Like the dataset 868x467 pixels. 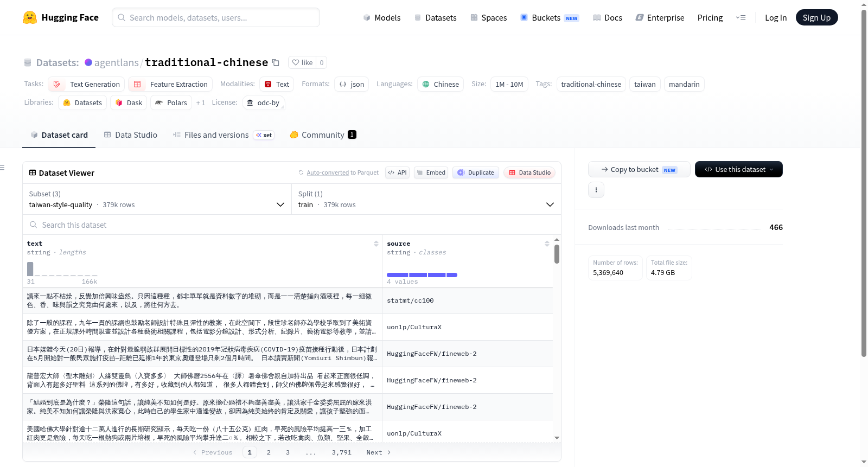coord(303,62)
